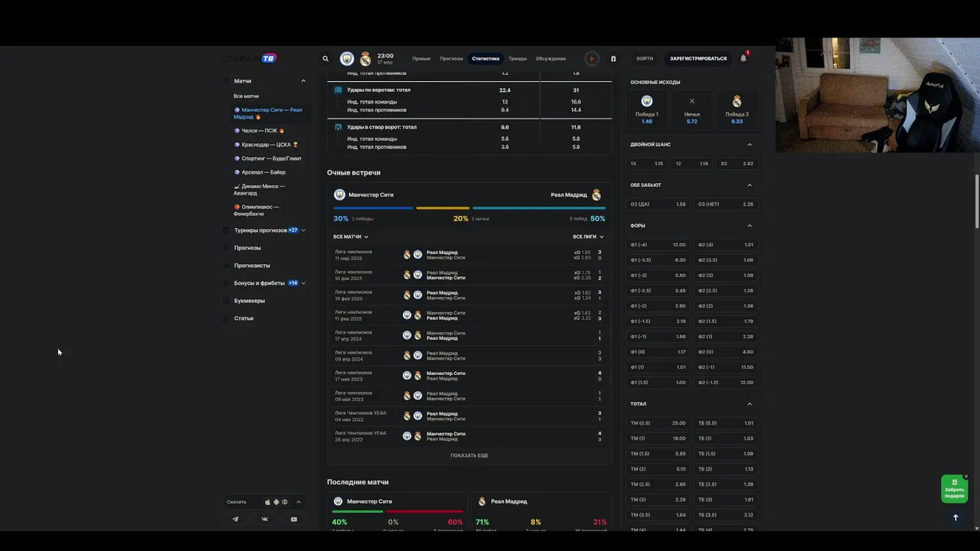Click the 'Забрать подарок' green gift button

coord(954,489)
